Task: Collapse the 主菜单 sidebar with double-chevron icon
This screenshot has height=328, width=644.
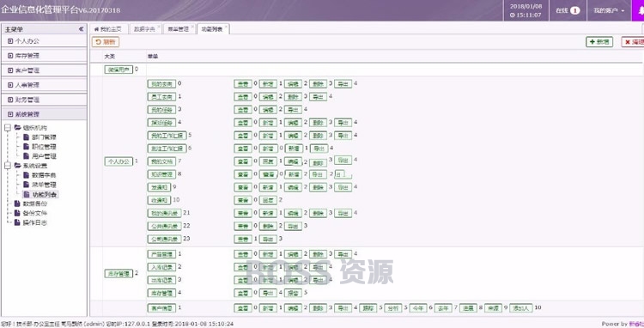Action: (81, 29)
